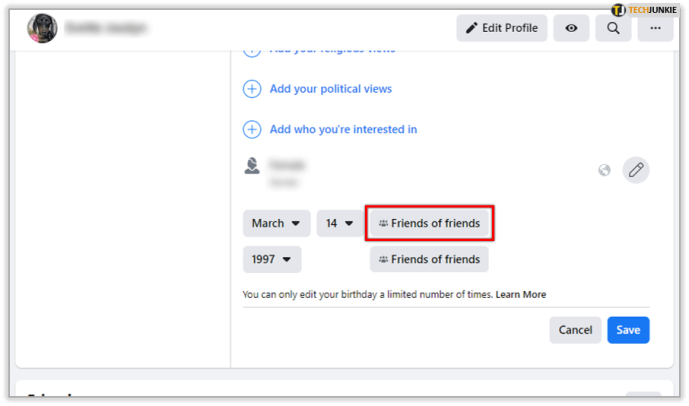This screenshot has width=689, height=406.
Task: Open the profile search magnifier icon
Action: (613, 28)
